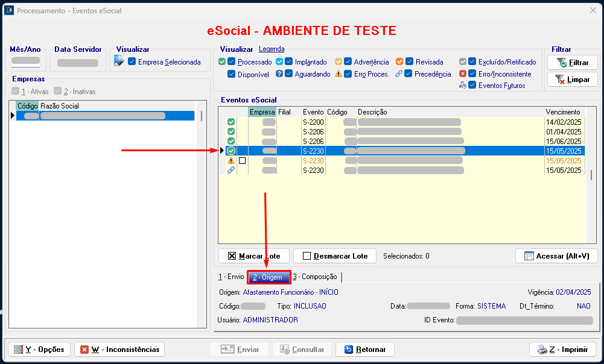Click warning status icon in S-2230 row

[x=231, y=161]
